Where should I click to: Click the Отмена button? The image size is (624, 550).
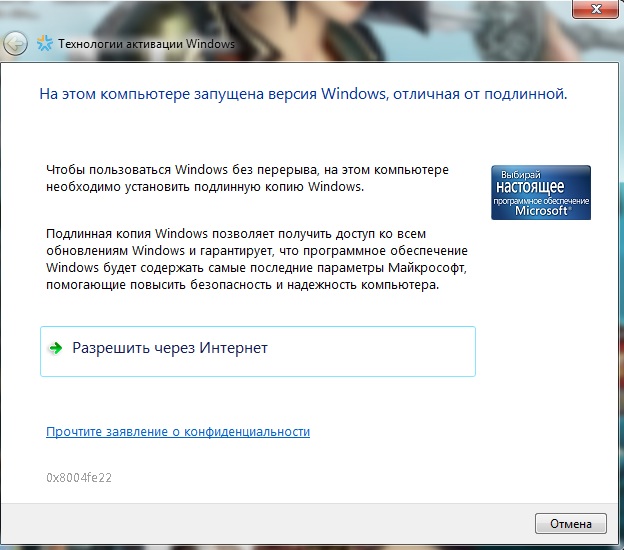tap(571, 523)
